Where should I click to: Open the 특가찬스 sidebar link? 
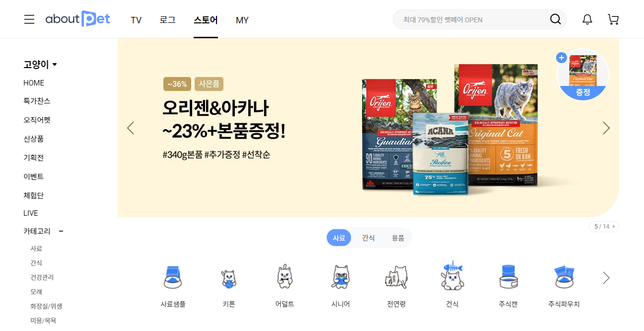[37, 101]
